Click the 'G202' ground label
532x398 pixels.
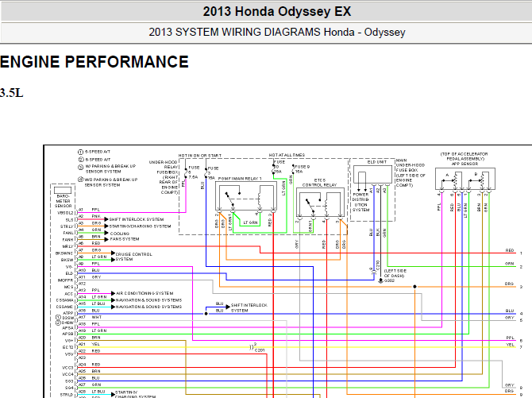coord(390,280)
